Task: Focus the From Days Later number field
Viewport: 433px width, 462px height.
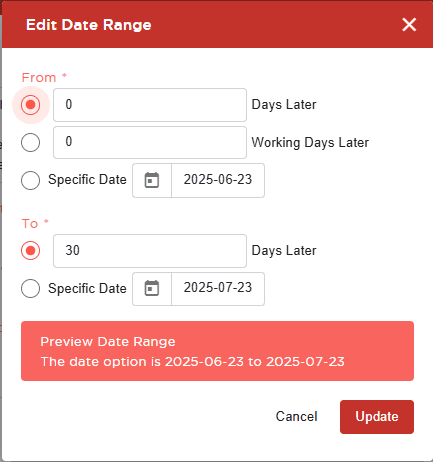Action: point(150,105)
